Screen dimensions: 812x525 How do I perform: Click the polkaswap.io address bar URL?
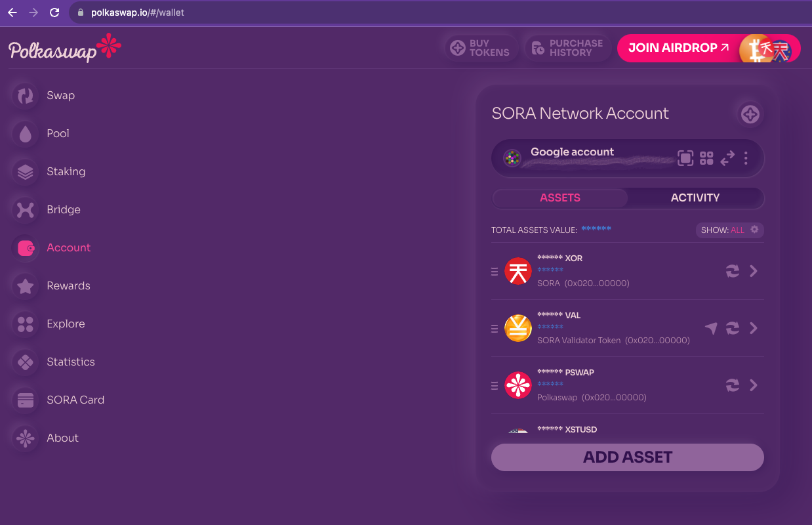tap(138, 12)
